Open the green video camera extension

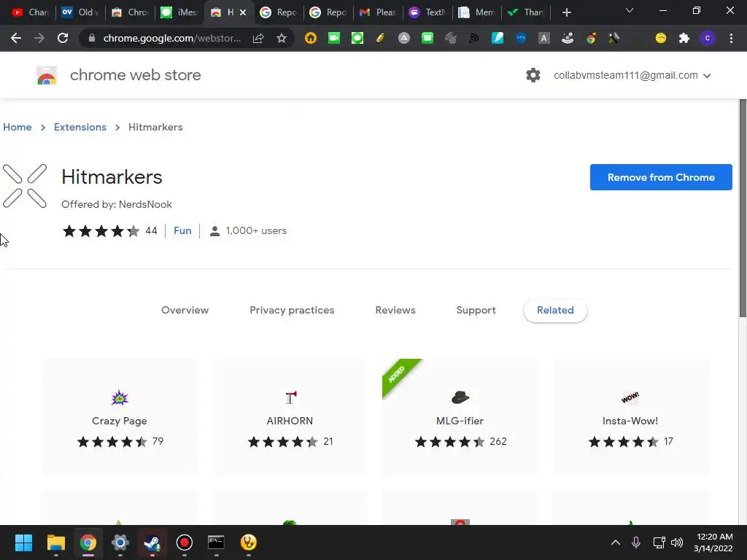point(334,38)
